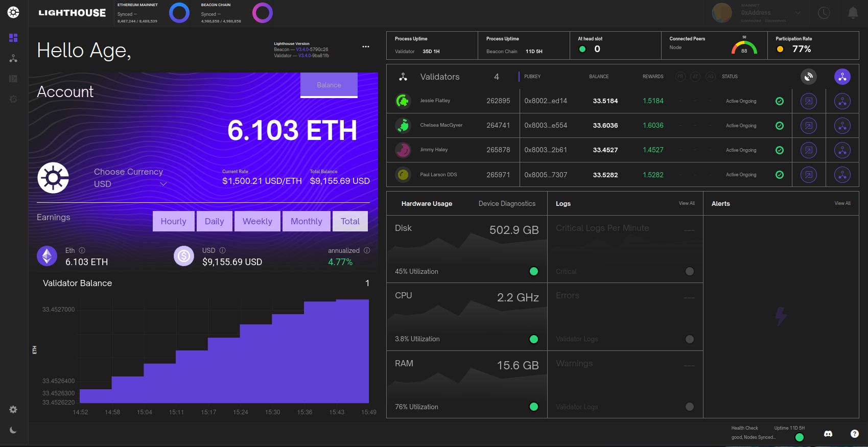The image size is (868, 447).
Task: Click the Participation Rate 77% value
Action: pos(802,49)
